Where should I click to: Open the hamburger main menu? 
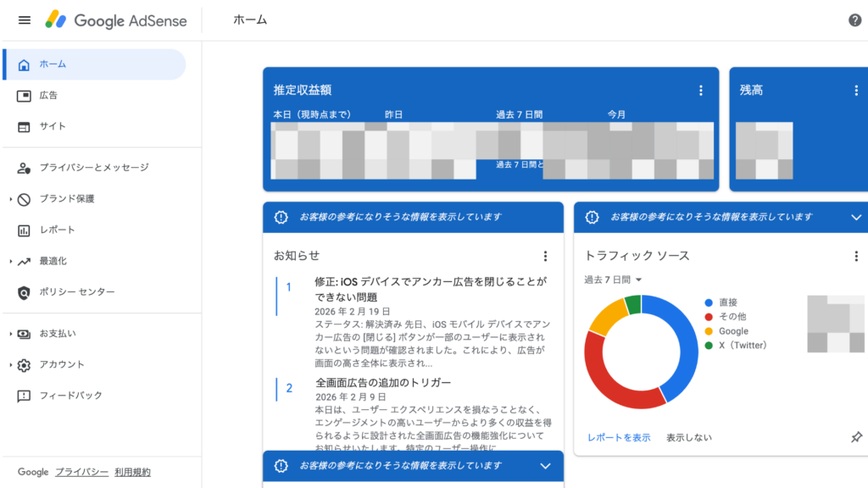point(24,20)
